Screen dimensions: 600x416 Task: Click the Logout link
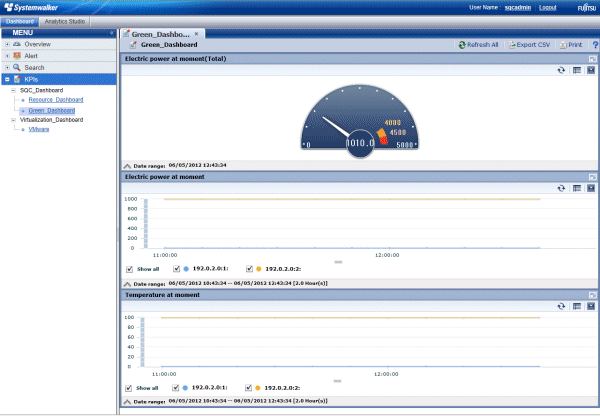pyautogui.click(x=547, y=8)
